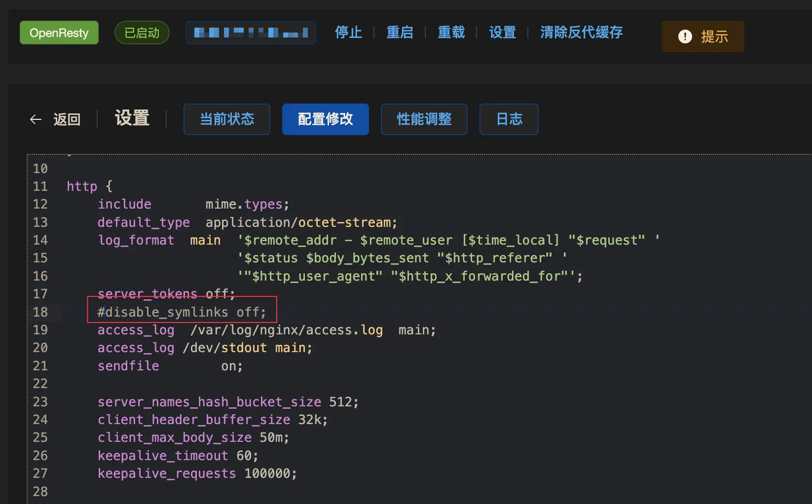This screenshot has width=812, height=504.
Task: Click the back arrow icon
Action: click(36, 119)
